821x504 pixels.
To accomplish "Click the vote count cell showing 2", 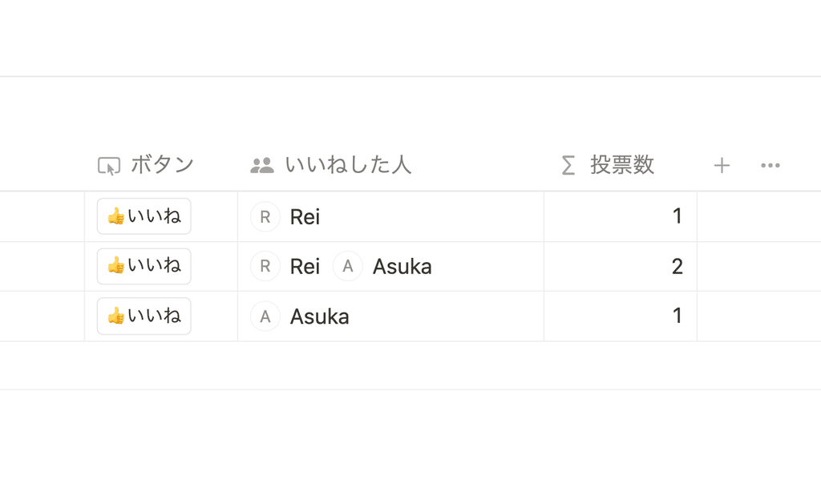I will coord(621,266).
